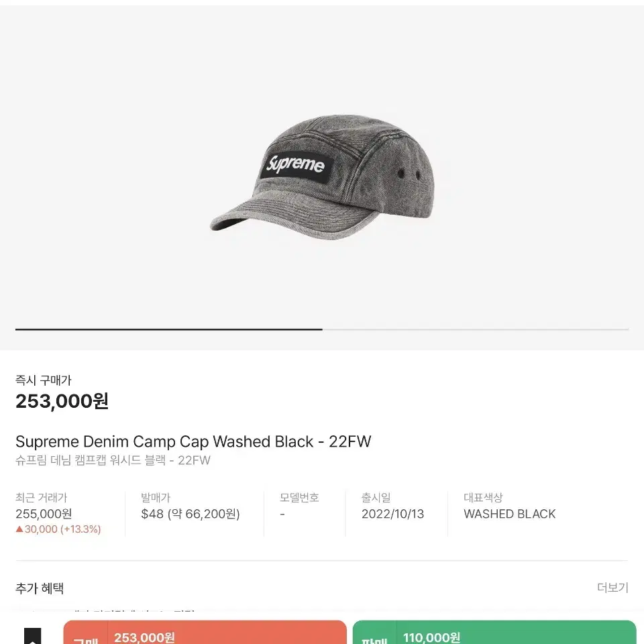Click the WASHED BLACK color value

(x=509, y=514)
